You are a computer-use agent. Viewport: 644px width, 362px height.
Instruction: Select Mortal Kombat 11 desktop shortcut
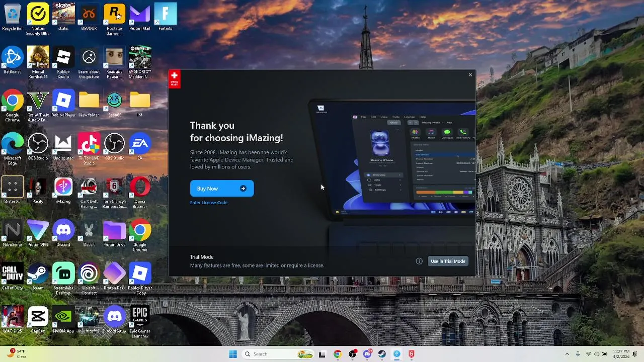(38, 63)
